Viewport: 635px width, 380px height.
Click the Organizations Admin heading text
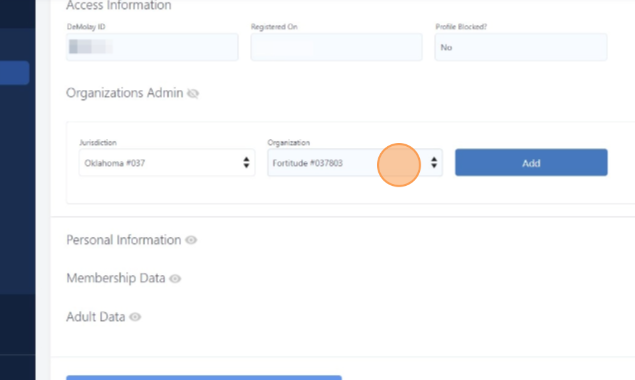pos(124,93)
